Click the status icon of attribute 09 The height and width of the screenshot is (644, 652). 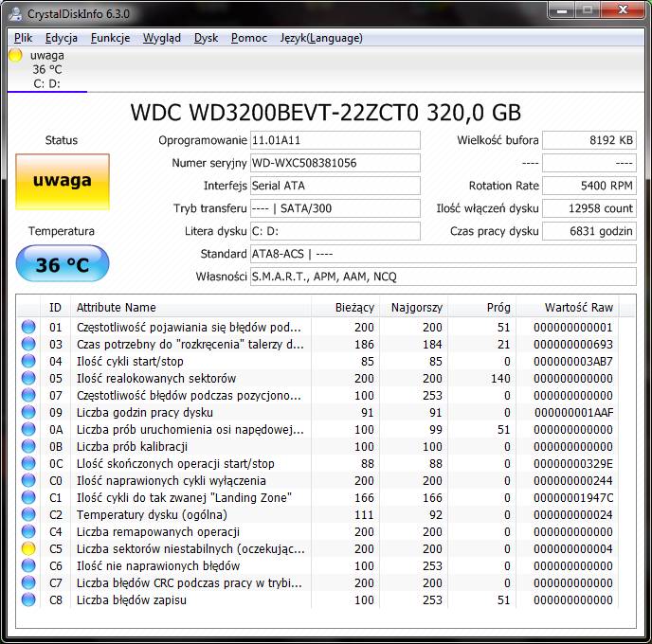tap(28, 412)
